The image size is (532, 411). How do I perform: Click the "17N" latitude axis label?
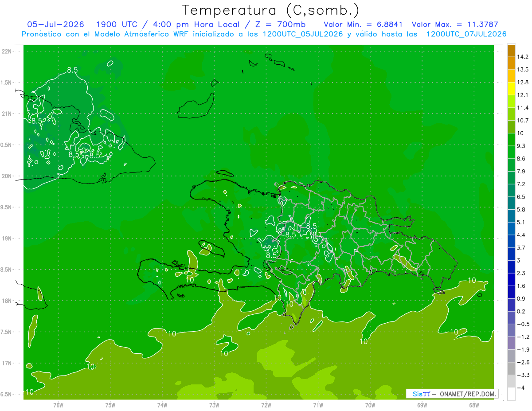(x=7, y=364)
